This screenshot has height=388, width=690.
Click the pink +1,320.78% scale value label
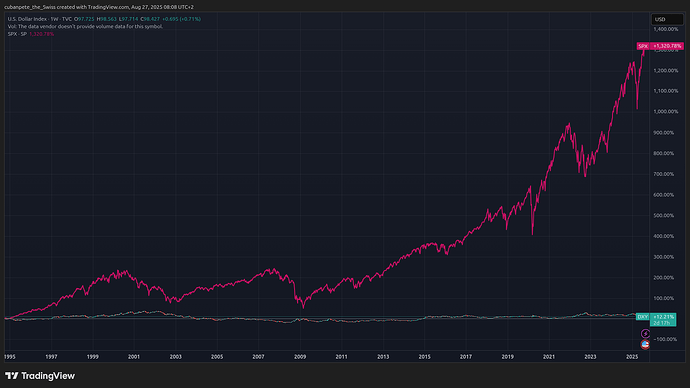click(x=667, y=46)
